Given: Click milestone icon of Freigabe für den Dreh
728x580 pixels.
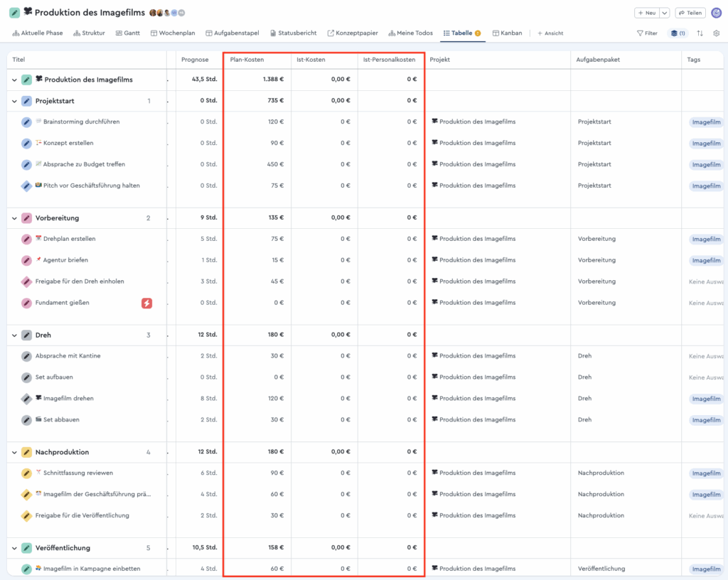Looking at the screenshot, I should 26,281.
